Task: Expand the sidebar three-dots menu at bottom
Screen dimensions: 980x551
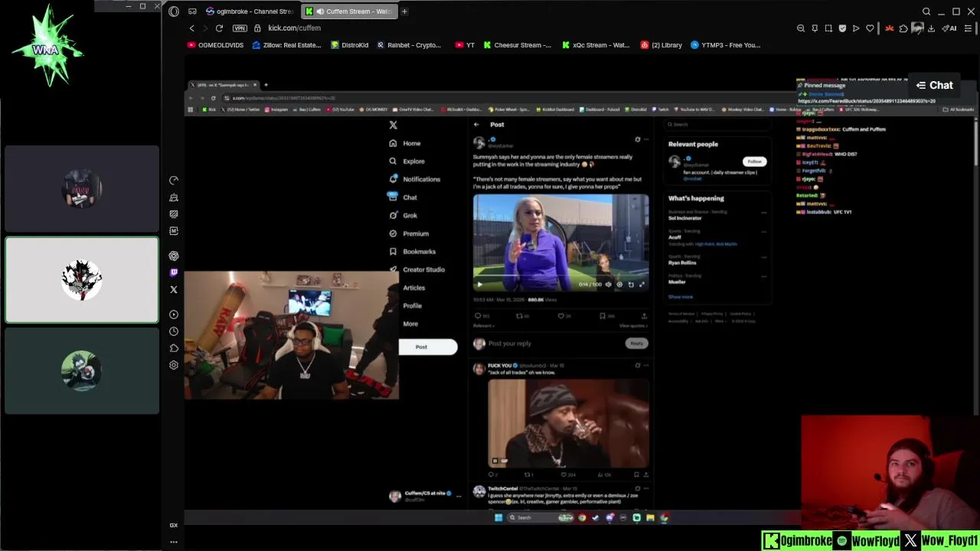Action: (174, 542)
